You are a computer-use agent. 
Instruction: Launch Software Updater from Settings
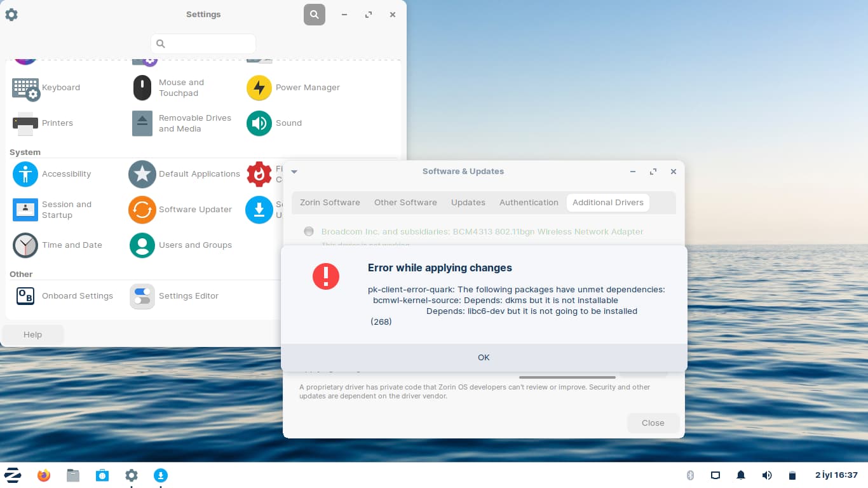click(x=180, y=210)
